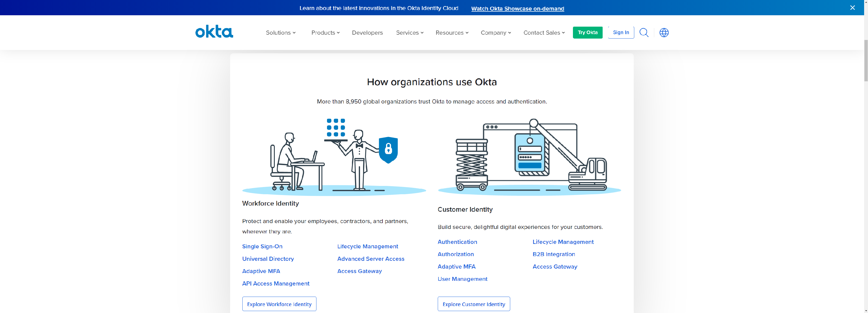868x313 pixels.
Task: Expand the Resources dropdown
Action: [452, 33]
